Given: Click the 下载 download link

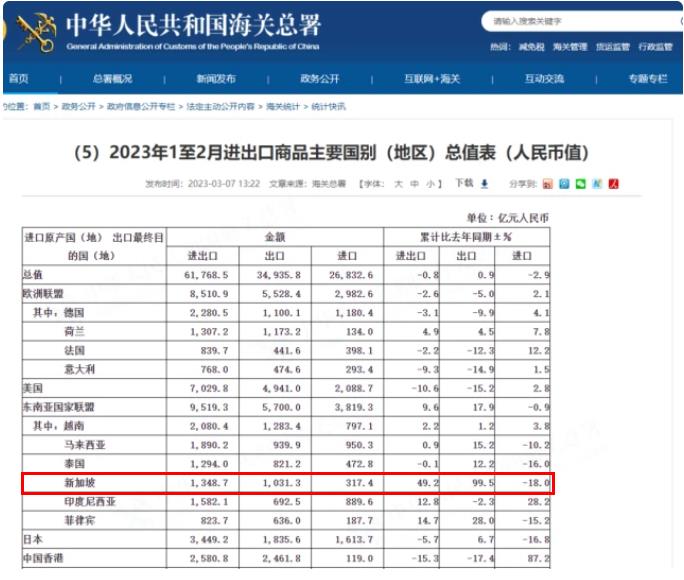Looking at the screenshot, I should tap(464, 183).
